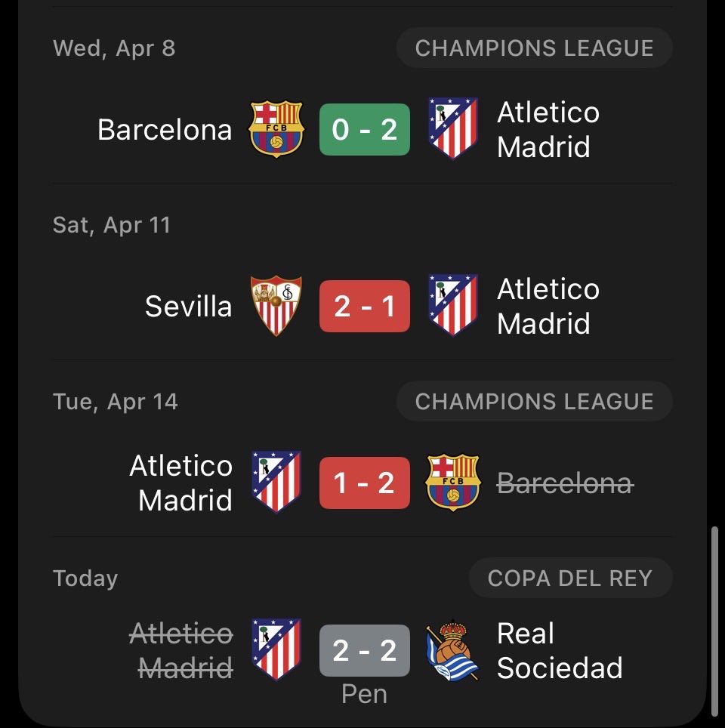This screenshot has height=728, width=725.
Task: Select the Champions League tag on Tue, Apr 14
Action: coord(534,401)
